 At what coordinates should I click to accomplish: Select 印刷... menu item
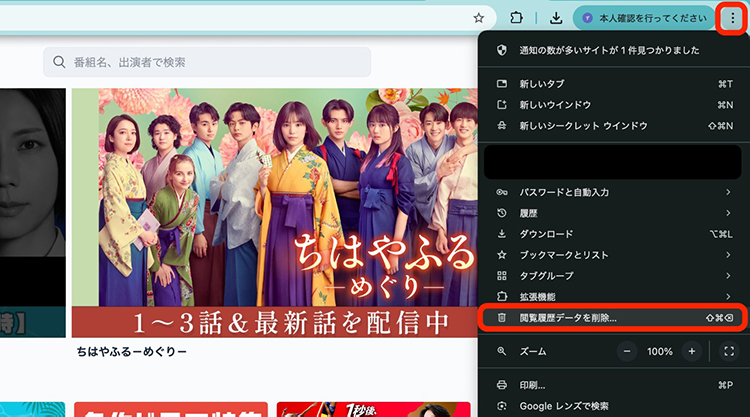coord(613,385)
